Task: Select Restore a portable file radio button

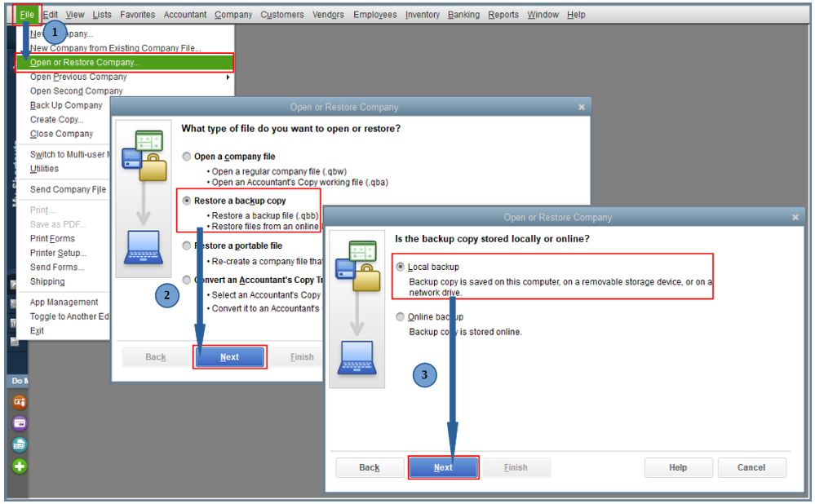Action: coord(187,245)
